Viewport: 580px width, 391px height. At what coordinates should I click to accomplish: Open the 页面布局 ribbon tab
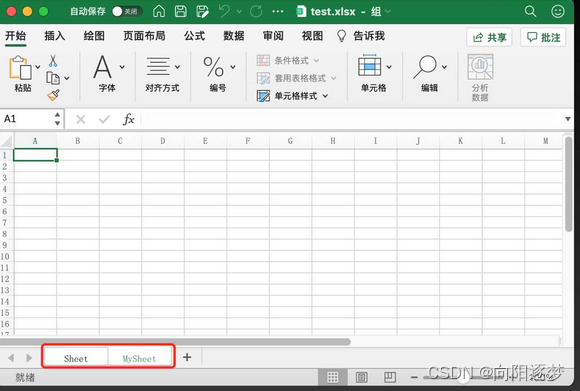coord(144,36)
